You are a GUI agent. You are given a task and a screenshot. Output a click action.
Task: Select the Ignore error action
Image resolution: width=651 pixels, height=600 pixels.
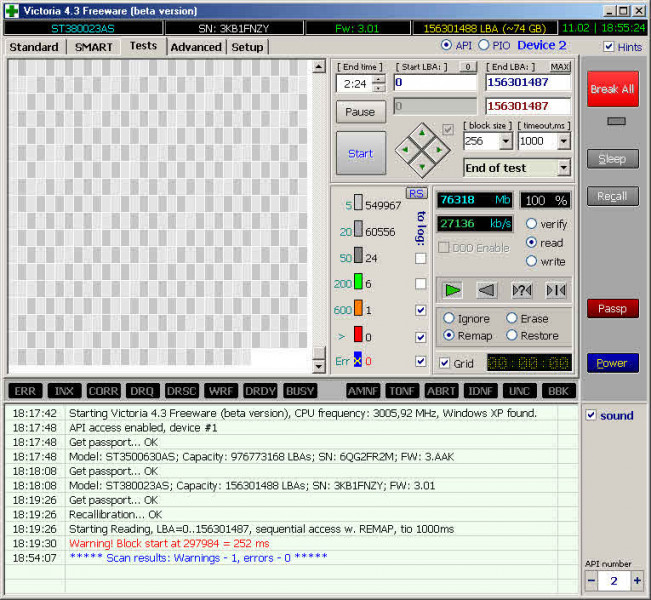(x=448, y=318)
